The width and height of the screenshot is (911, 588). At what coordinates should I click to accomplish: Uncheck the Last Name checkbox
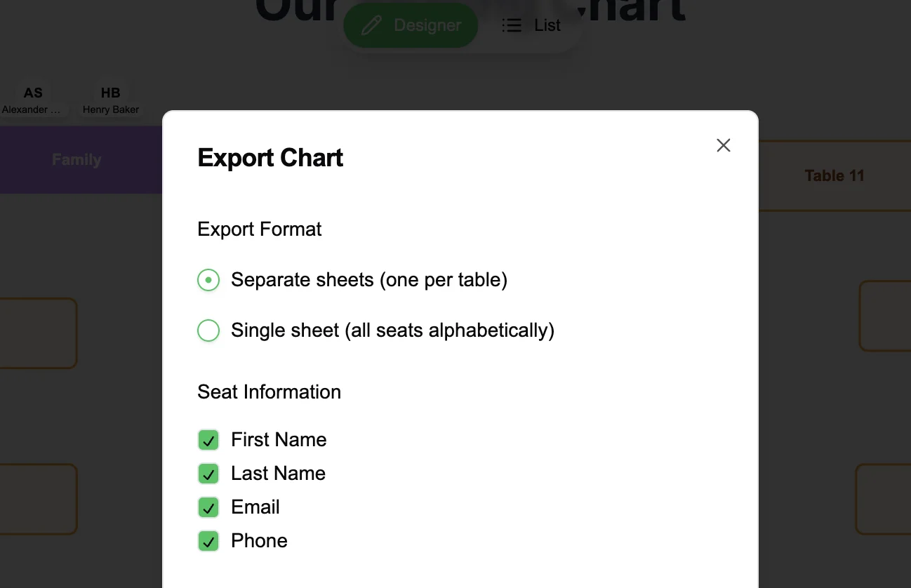(x=208, y=474)
